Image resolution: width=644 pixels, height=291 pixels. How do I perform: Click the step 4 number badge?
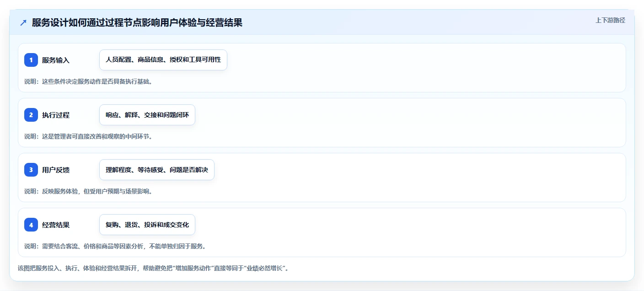click(31, 225)
